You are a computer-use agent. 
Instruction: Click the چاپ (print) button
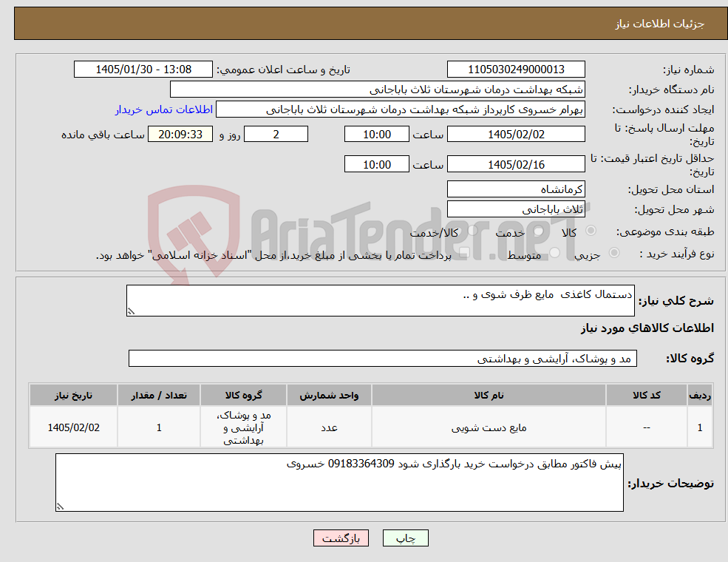pos(405,538)
